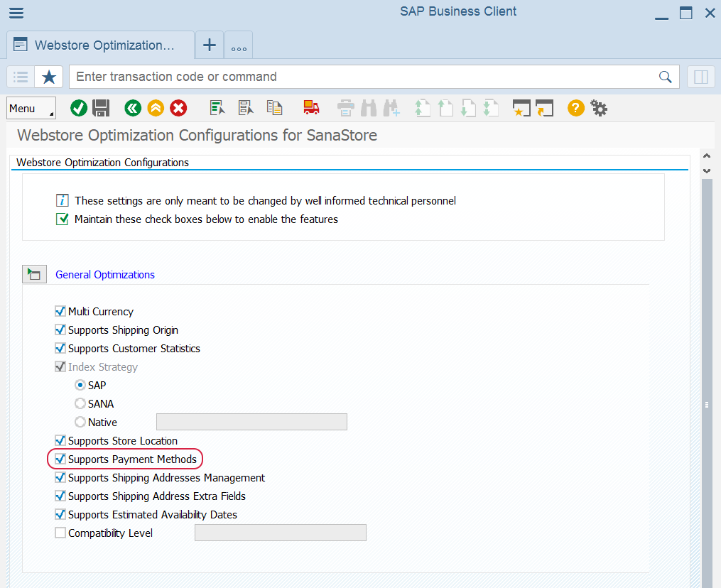The width and height of the screenshot is (721, 588).
Task: Save using the floppy disk icon
Action: point(101,109)
